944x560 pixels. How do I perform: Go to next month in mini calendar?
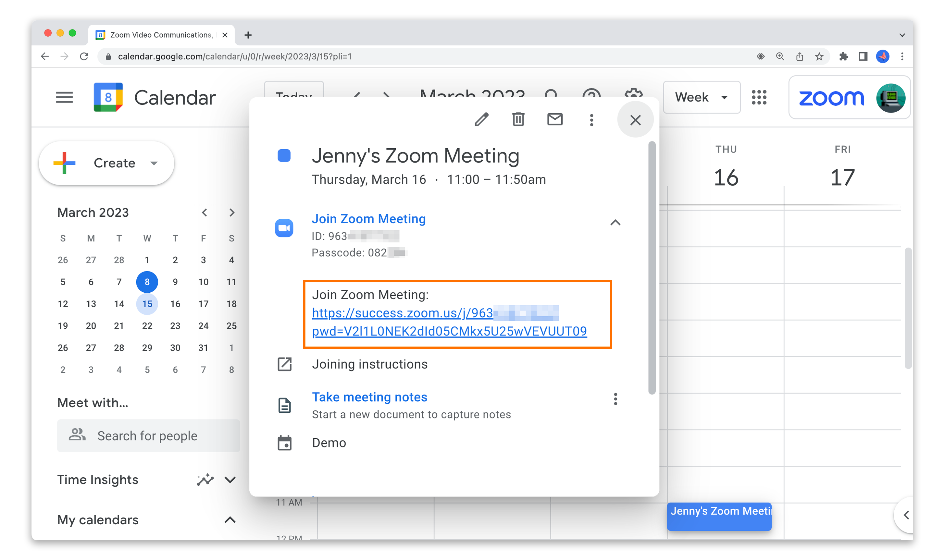tap(232, 213)
